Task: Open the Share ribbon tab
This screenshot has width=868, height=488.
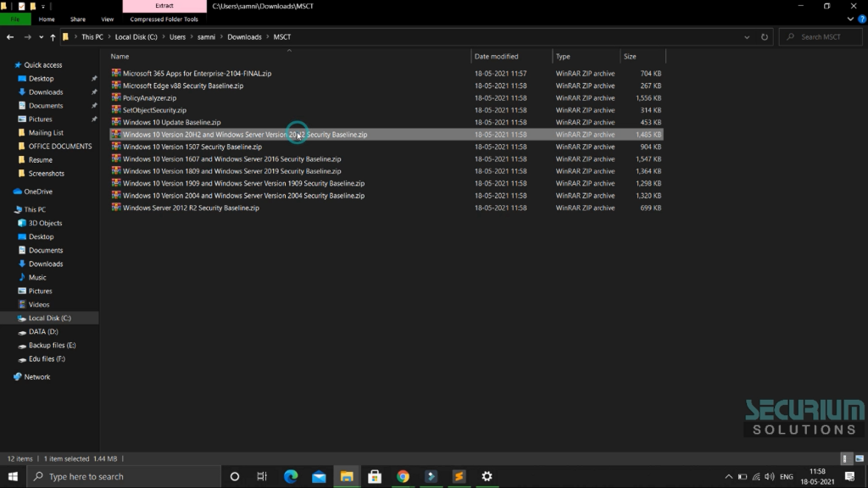Action: (x=77, y=19)
